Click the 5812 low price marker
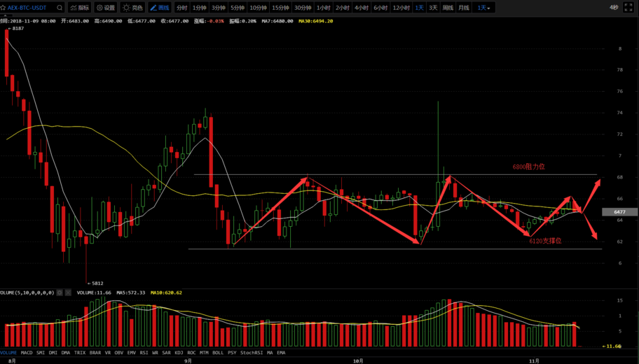 [x=95, y=283]
